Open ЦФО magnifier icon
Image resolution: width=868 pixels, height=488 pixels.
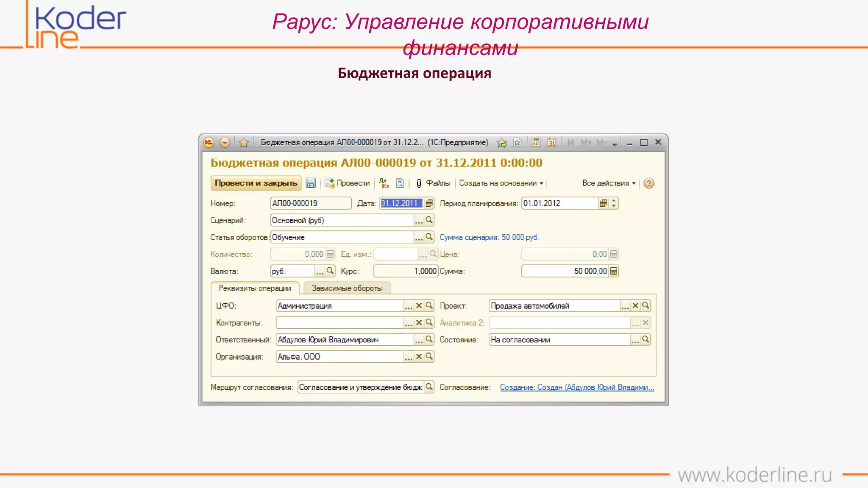[429, 306]
